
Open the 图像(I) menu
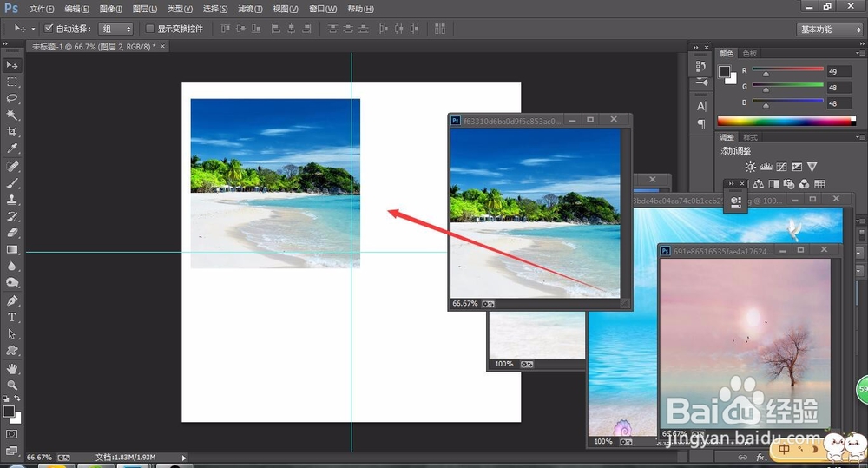[111, 9]
